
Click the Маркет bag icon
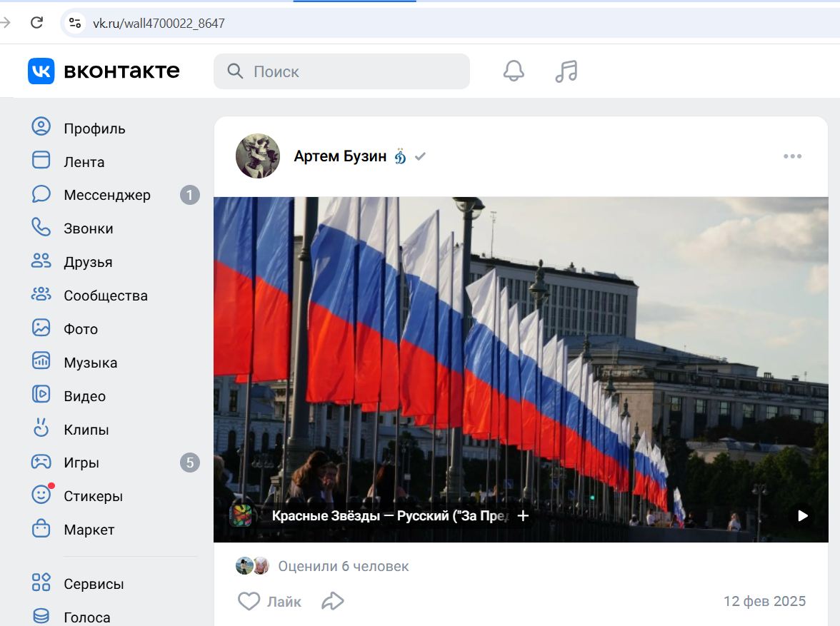[x=41, y=528]
